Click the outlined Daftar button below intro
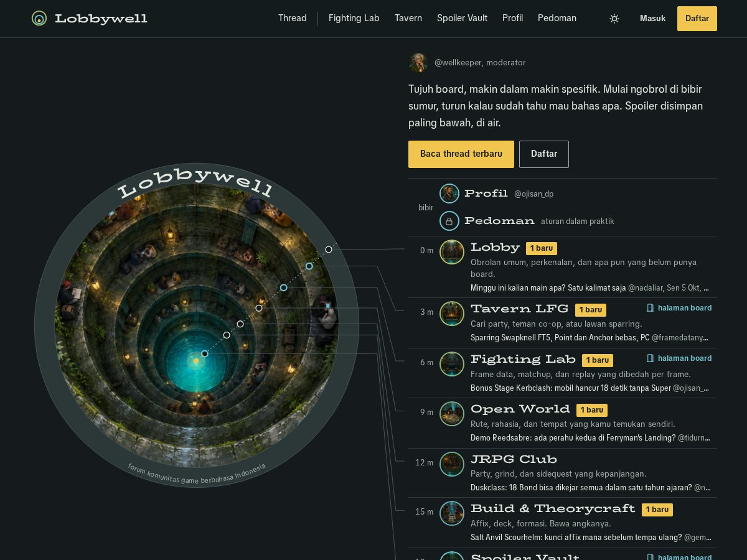Screen dimensions: 747x560 click(x=544, y=154)
